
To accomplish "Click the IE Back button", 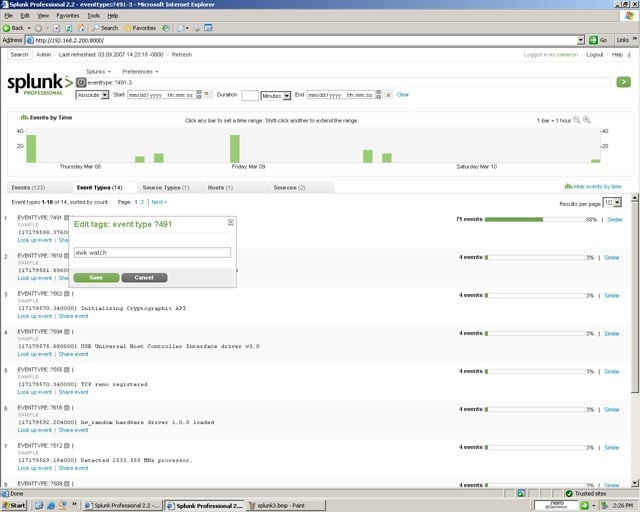I will (13, 28).
